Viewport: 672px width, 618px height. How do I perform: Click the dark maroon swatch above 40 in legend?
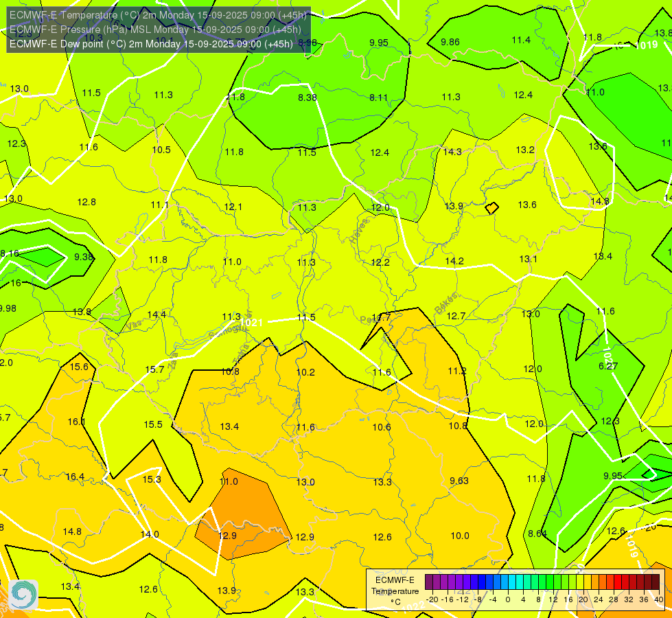[x=656, y=582]
